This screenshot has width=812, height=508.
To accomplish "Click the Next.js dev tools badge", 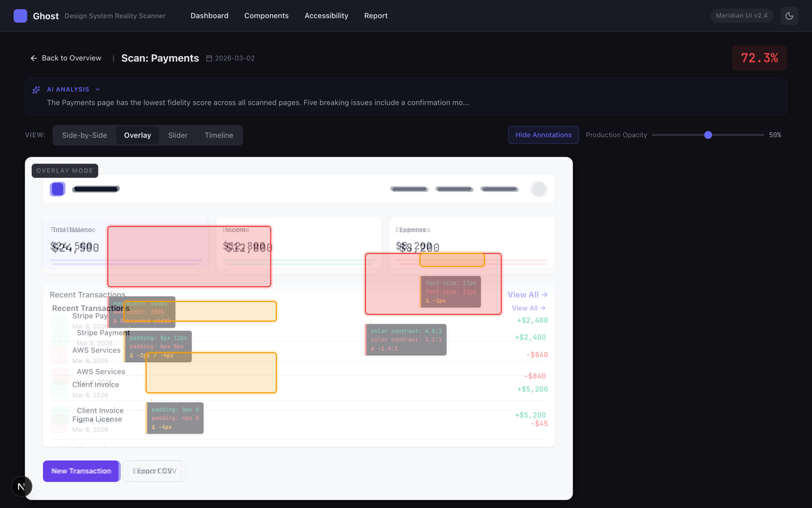I will point(21,486).
